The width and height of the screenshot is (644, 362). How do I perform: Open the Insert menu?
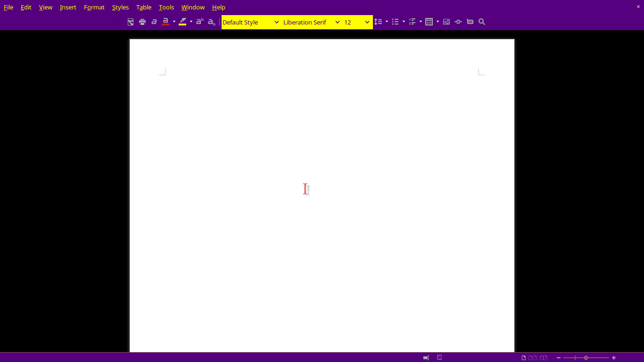click(68, 7)
